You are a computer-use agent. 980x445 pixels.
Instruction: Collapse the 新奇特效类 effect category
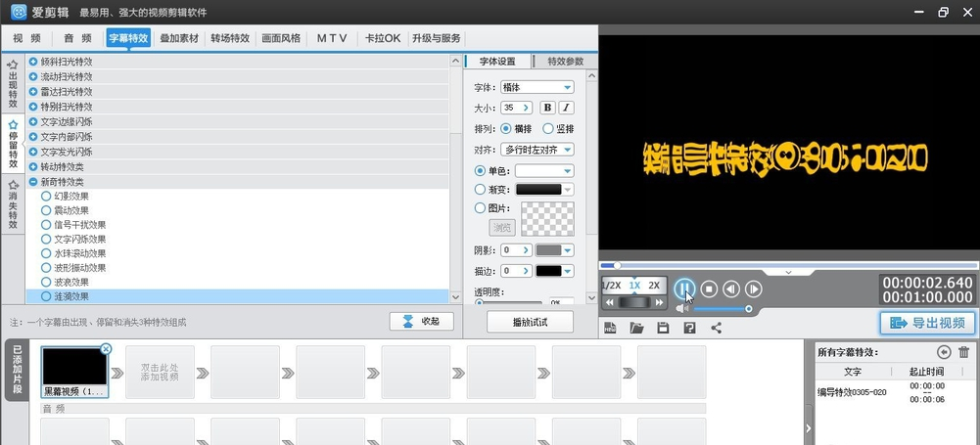coord(33,182)
